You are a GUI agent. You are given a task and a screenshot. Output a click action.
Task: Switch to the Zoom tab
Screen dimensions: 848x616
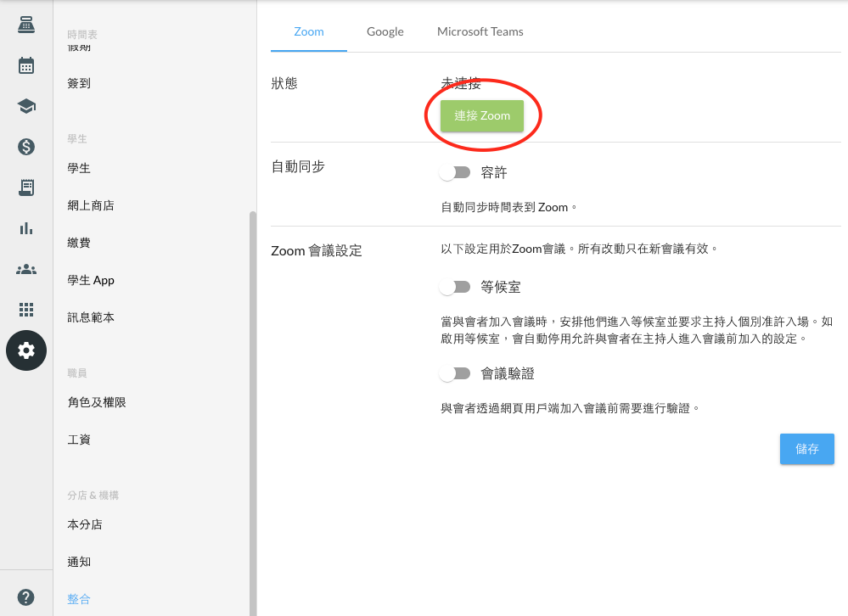pyautogui.click(x=309, y=31)
